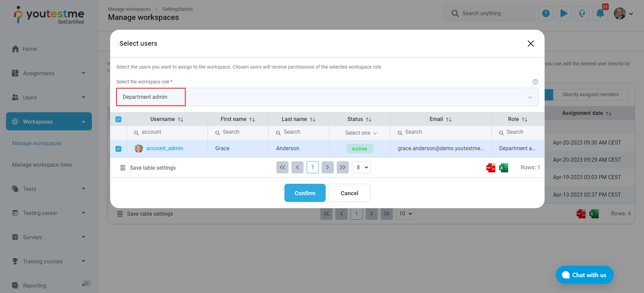Toggle the select-all users checkbox
Image resolution: width=644 pixels, height=293 pixels.
click(118, 119)
